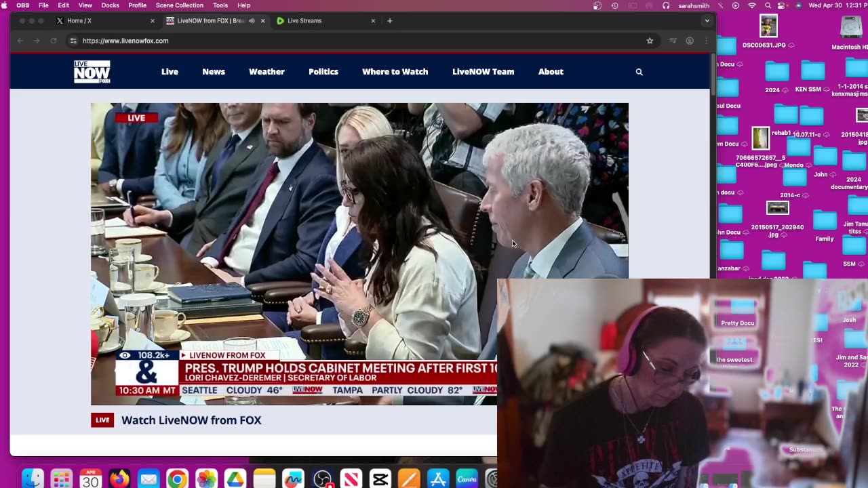Click the Watch LiveNOW from FOX headline
The height and width of the screenshot is (488, 868).
(x=191, y=420)
